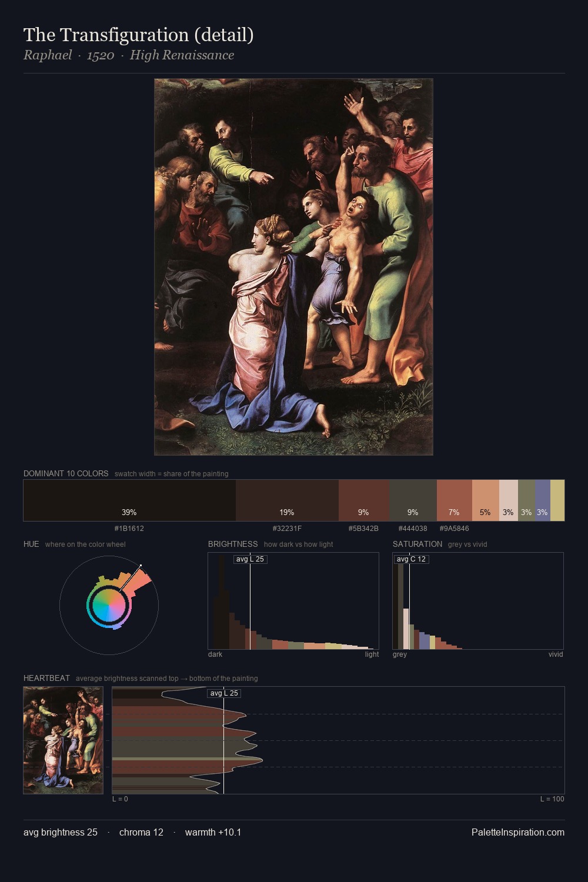This screenshot has width=588, height=882.
Task: Click the HUE section heading
Action: (x=31, y=544)
